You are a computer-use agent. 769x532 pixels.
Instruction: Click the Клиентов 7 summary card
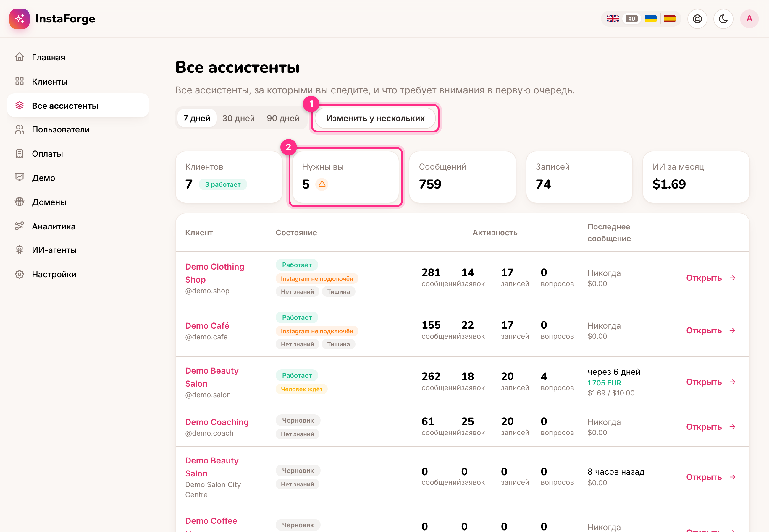229,177
